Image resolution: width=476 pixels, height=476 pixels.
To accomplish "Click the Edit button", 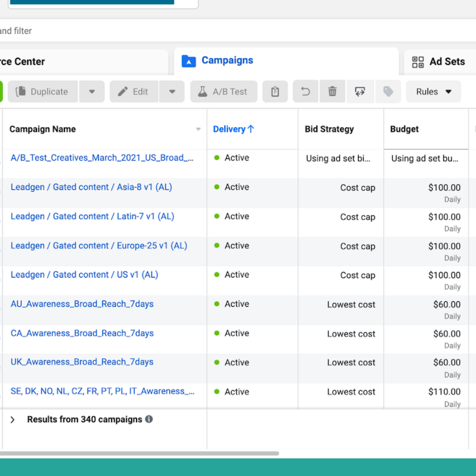I will pos(134,91).
